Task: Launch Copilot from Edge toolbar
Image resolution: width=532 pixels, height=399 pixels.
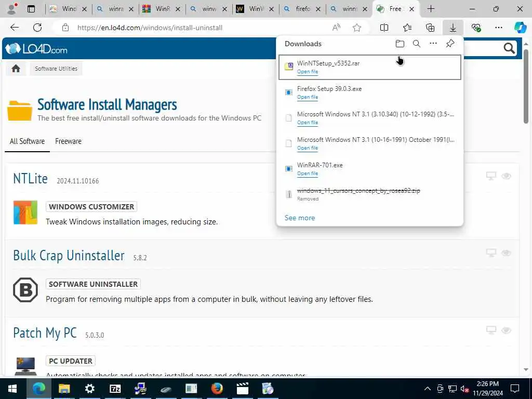Action: 520,28
